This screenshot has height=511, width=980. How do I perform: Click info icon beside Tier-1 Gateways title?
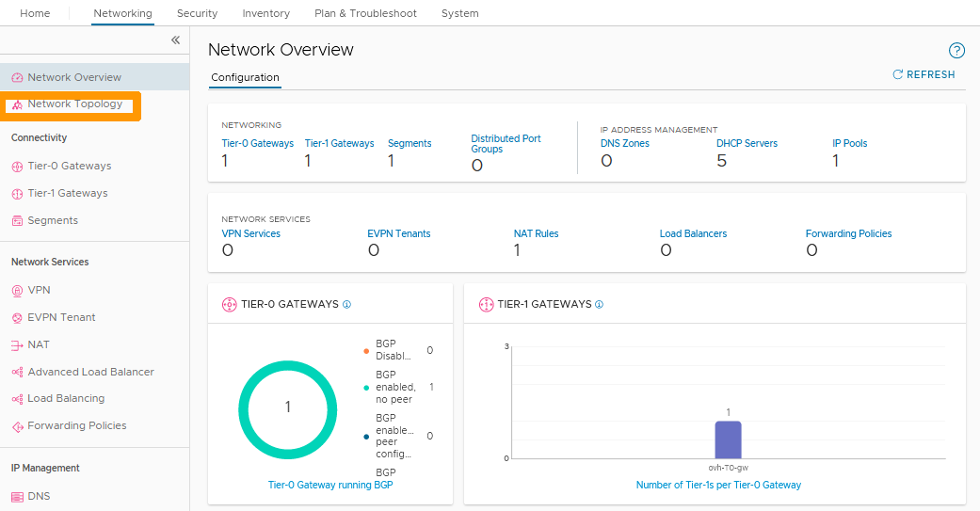[600, 305]
